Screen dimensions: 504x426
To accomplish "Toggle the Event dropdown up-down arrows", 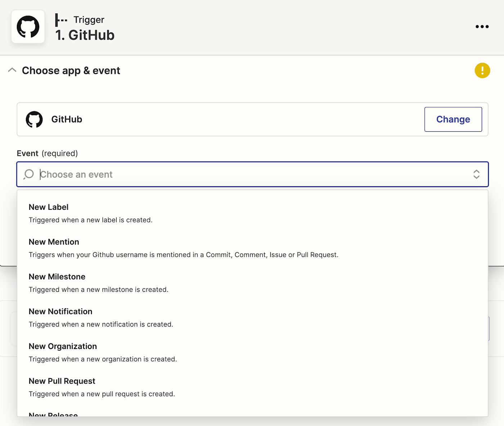I will tap(476, 175).
